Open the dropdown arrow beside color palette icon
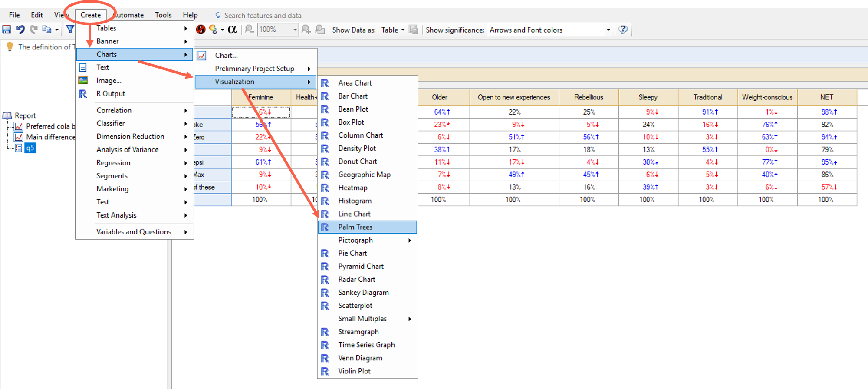Viewport: 868px width, 389px height. pyautogui.click(x=223, y=30)
